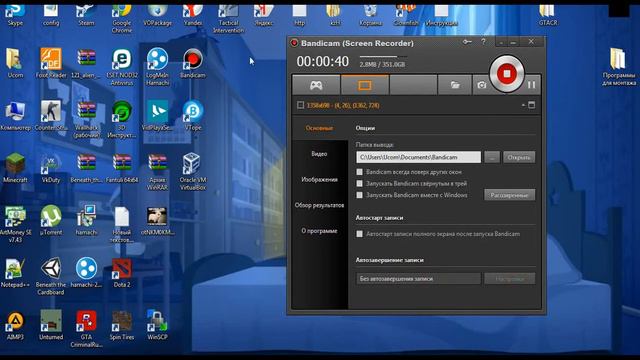Launch Notepad++ desktop shortcut
640x360 pixels.
15,273
